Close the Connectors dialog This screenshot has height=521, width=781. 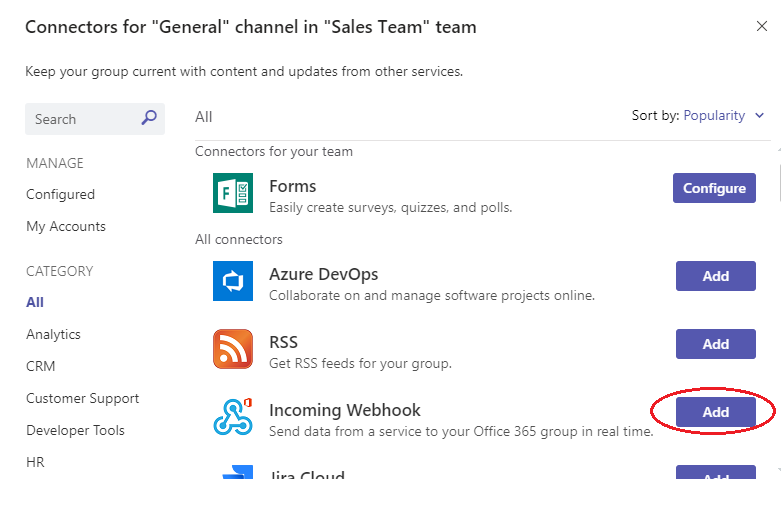pos(762,26)
